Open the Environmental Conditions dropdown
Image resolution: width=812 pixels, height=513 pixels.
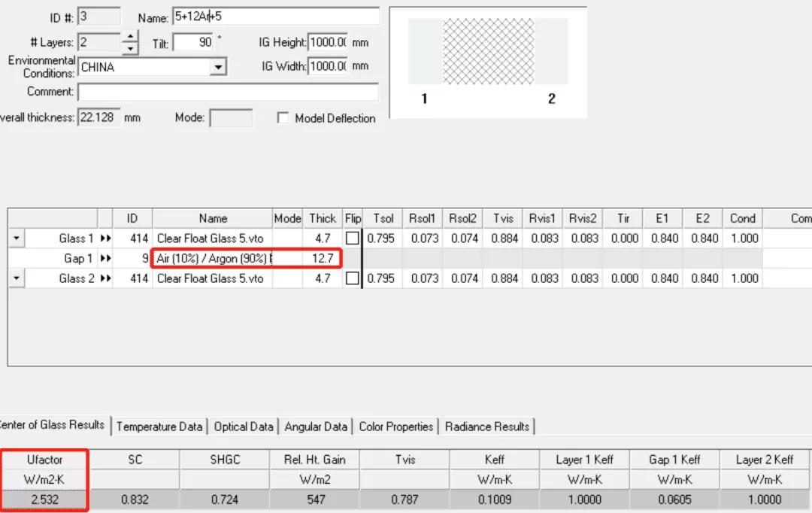(218, 68)
